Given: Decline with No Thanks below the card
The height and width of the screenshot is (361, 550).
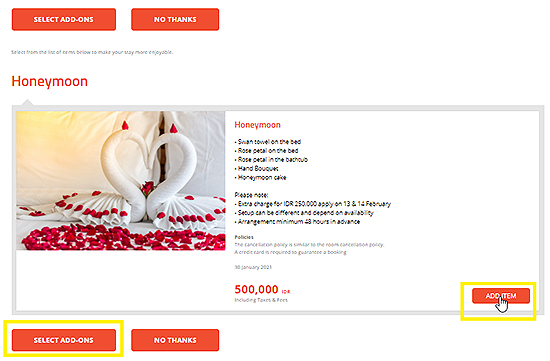Looking at the screenshot, I should tap(175, 340).
